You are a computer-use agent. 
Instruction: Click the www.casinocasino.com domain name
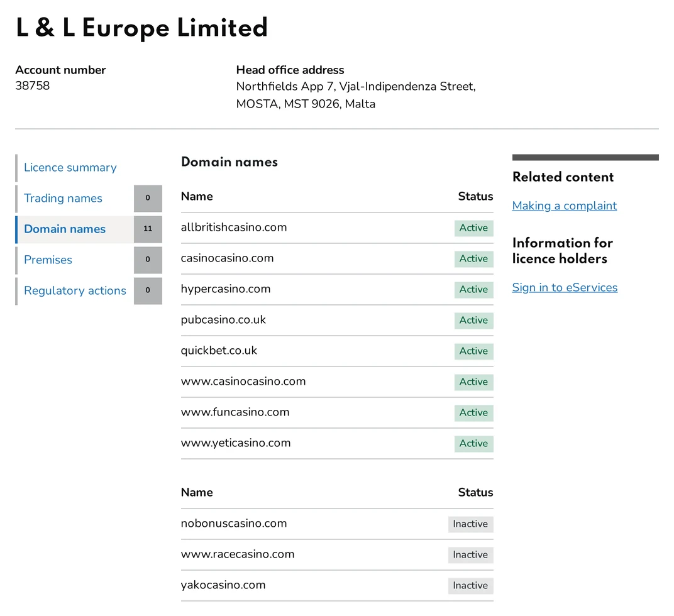click(x=243, y=382)
